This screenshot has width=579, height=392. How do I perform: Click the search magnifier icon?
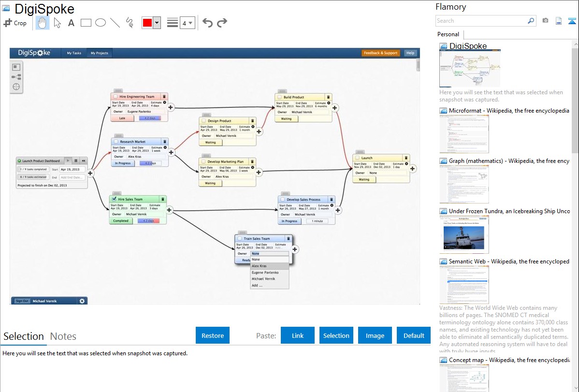531,21
